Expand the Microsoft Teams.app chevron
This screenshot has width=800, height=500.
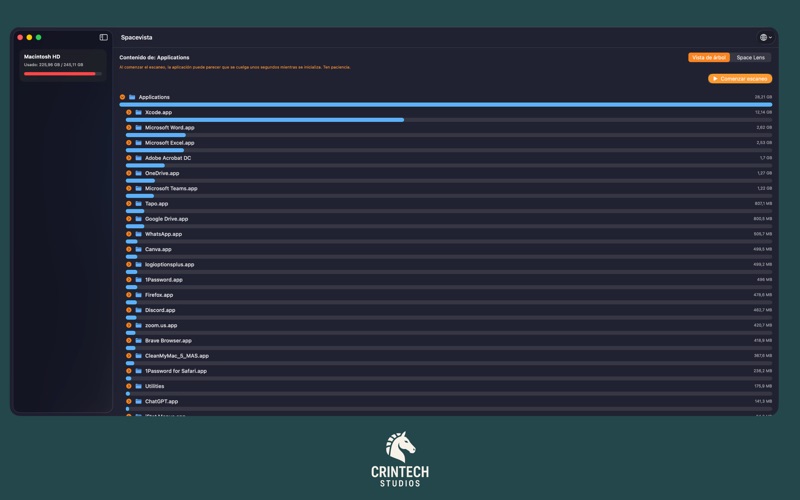pyautogui.click(x=129, y=188)
